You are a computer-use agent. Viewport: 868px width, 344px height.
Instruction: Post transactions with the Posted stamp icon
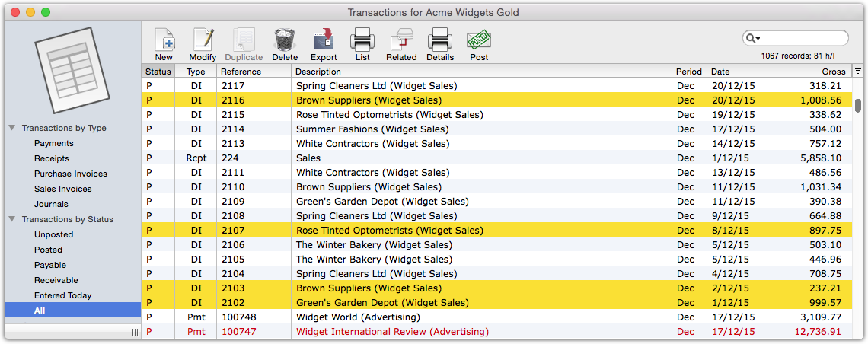tap(479, 44)
